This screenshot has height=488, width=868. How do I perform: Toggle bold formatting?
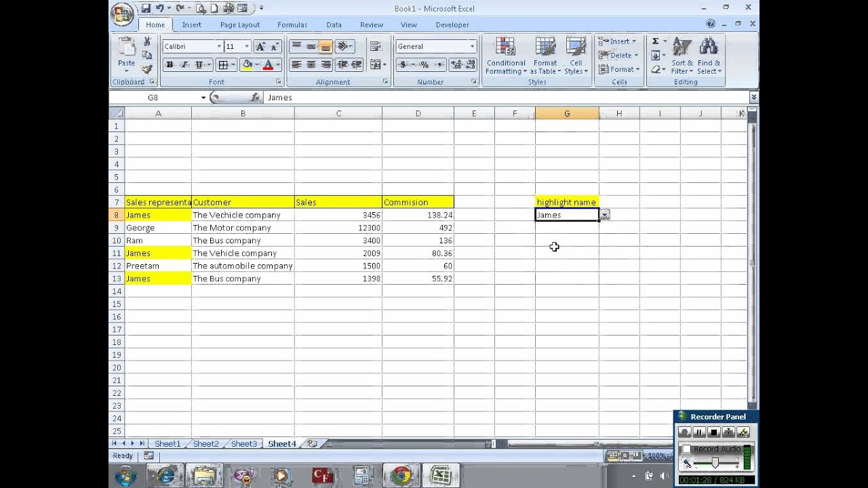pos(170,64)
